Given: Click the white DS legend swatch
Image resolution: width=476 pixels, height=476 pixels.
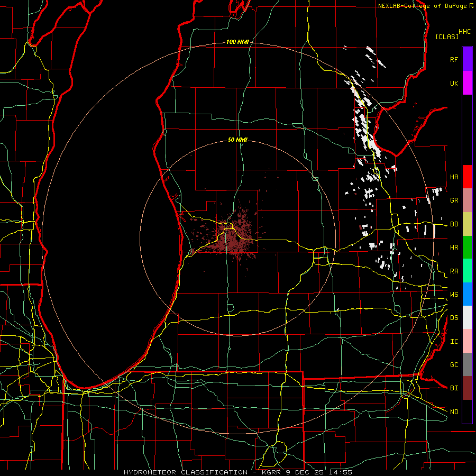Looking at the screenshot, I should [x=467, y=317].
